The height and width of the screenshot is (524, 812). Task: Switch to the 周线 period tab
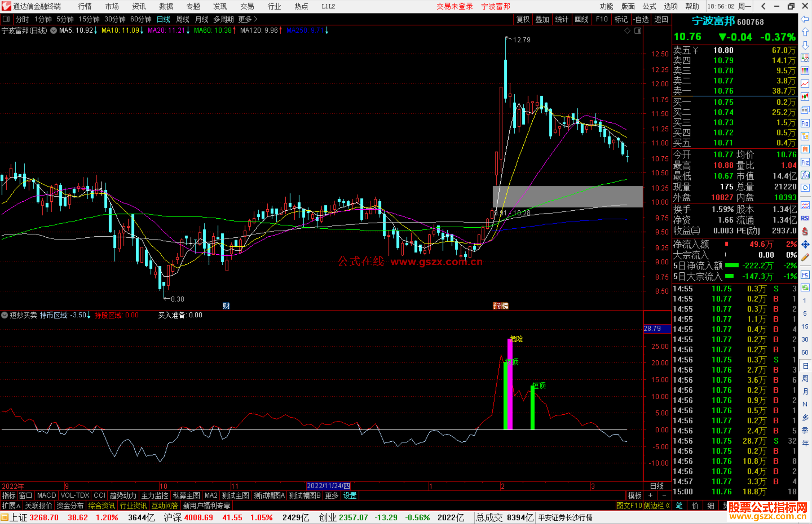click(x=182, y=19)
